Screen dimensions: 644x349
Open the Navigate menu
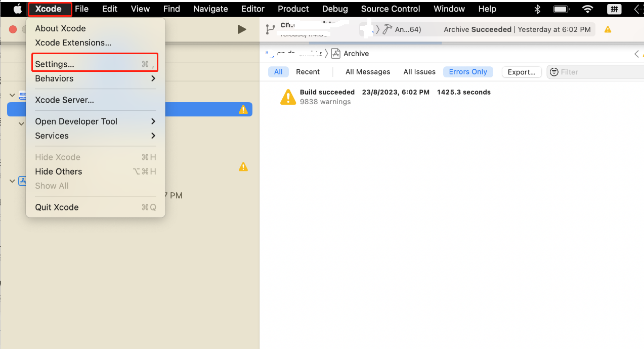point(210,9)
